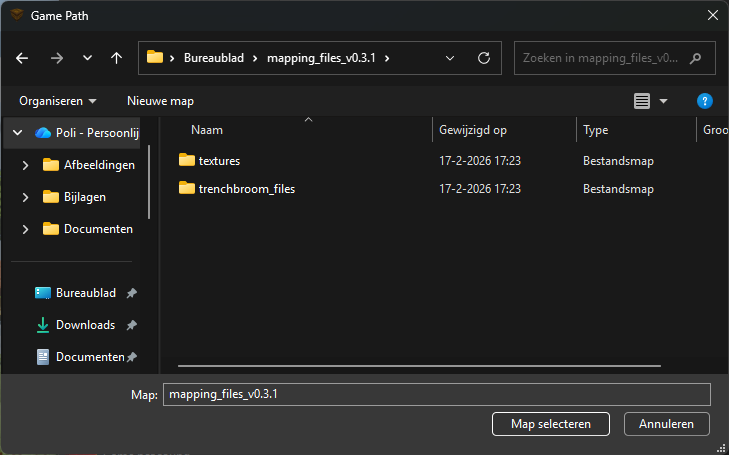The height and width of the screenshot is (455, 729).
Task: Click the trenchbroom_files folder icon
Action: click(187, 188)
